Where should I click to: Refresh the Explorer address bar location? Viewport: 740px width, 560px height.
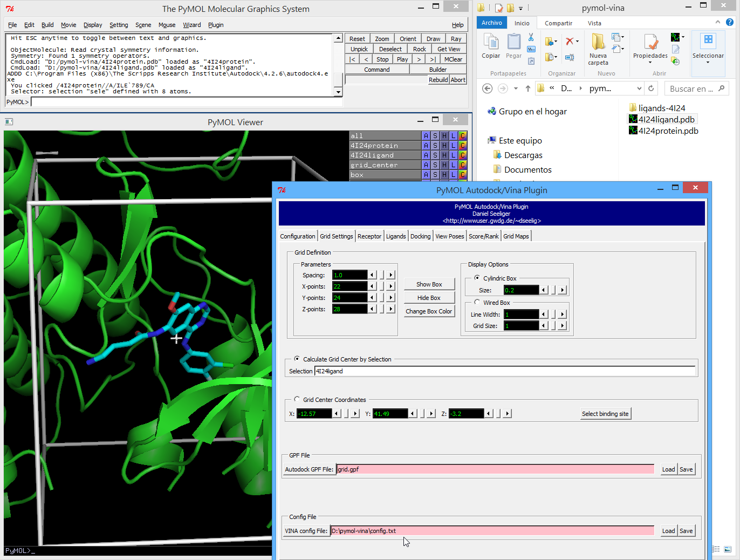pyautogui.click(x=651, y=88)
